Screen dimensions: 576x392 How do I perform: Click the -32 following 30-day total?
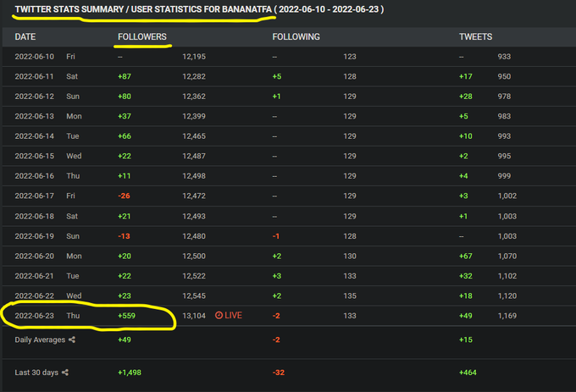pyautogui.click(x=279, y=373)
